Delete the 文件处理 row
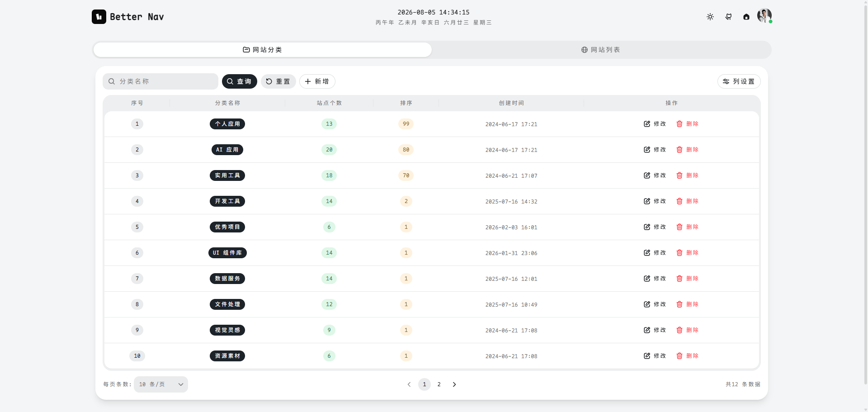 [688, 304]
